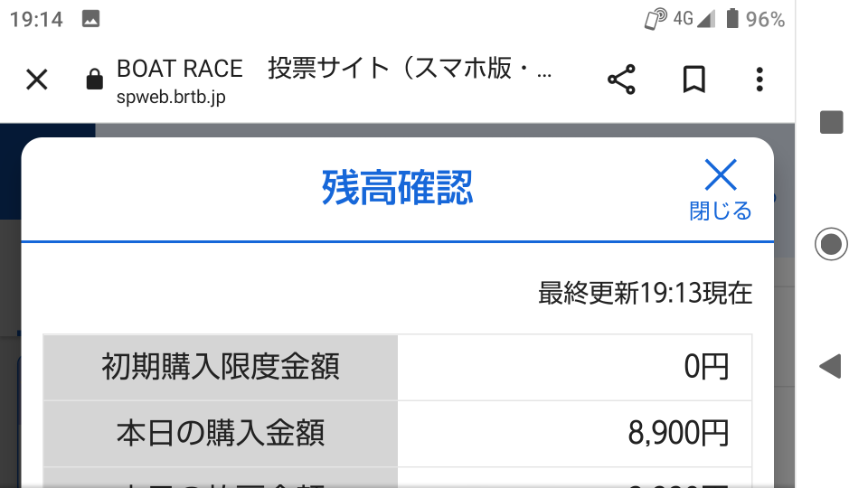Share the BOAT RACE page
This screenshot has width=868, height=488.
pyautogui.click(x=621, y=80)
